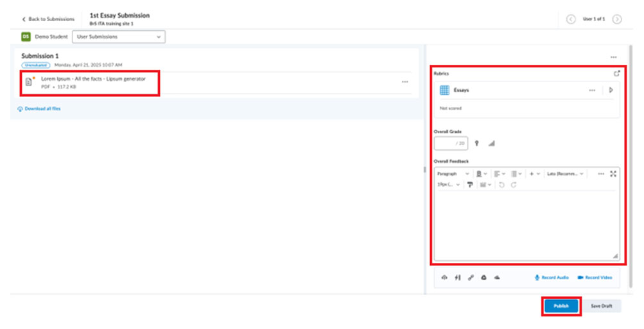Click inside the Overall Feedback text area
The image size is (644, 329).
(527, 225)
